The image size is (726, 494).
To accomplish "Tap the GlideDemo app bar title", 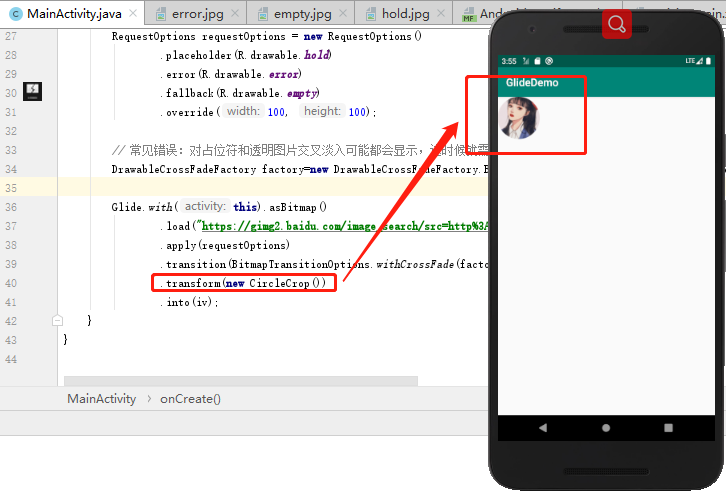I will click(532, 82).
